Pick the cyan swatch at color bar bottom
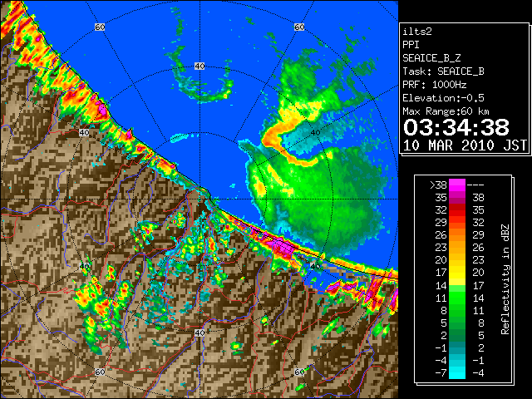The height and width of the screenshot is (399, 532). point(457,373)
